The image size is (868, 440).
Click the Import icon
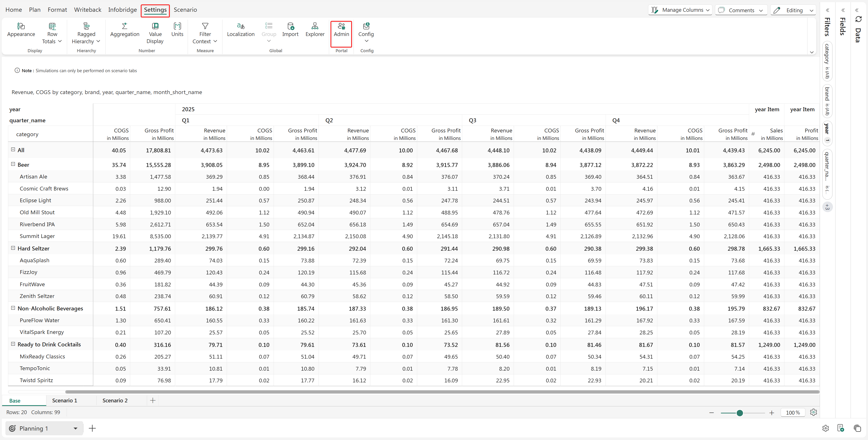290,26
